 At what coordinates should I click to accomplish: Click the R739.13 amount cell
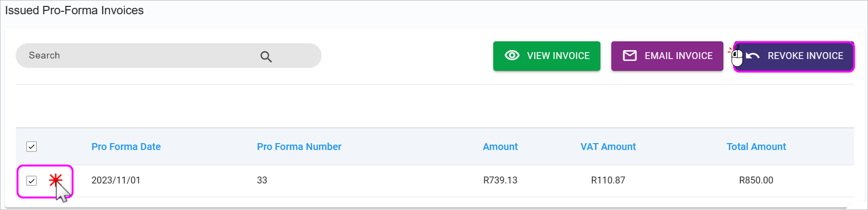click(500, 180)
